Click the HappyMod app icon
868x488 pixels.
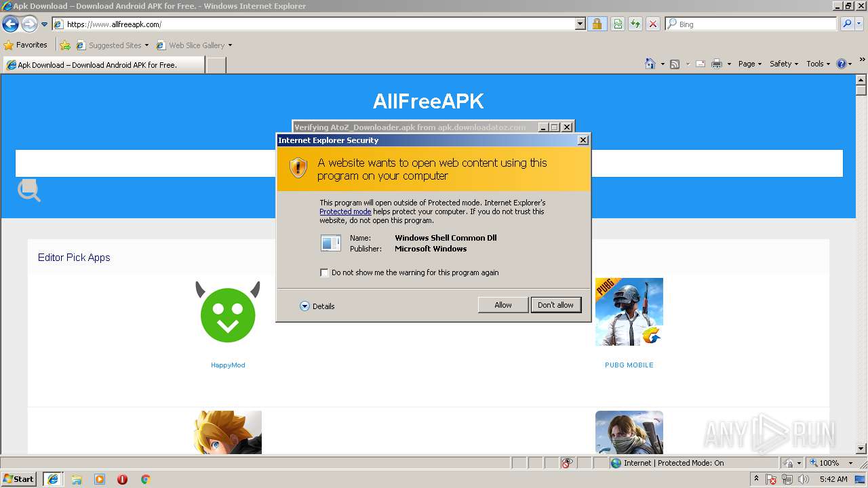(228, 312)
